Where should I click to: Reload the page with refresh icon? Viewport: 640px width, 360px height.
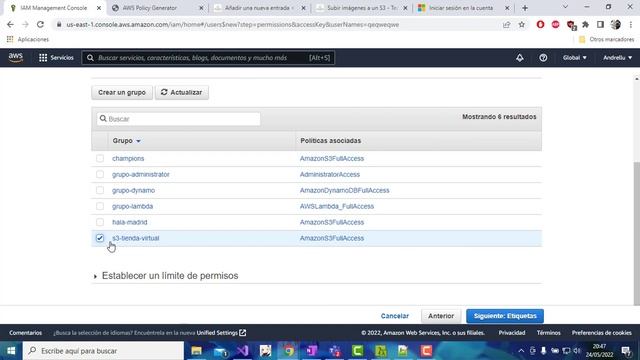click(40, 24)
